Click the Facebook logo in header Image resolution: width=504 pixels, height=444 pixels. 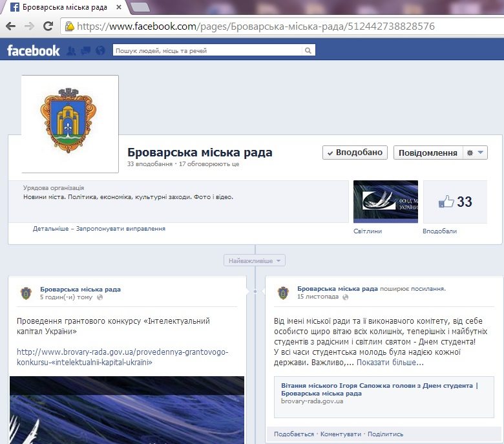pos(33,50)
